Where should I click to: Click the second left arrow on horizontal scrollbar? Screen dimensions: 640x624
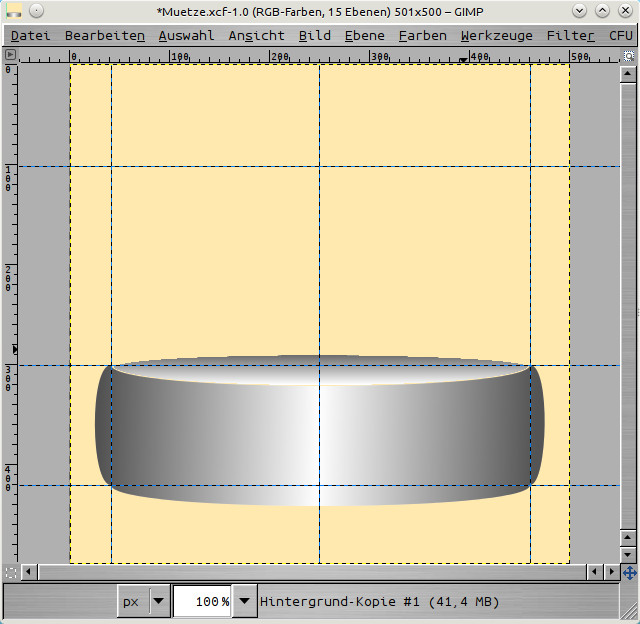[594, 572]
